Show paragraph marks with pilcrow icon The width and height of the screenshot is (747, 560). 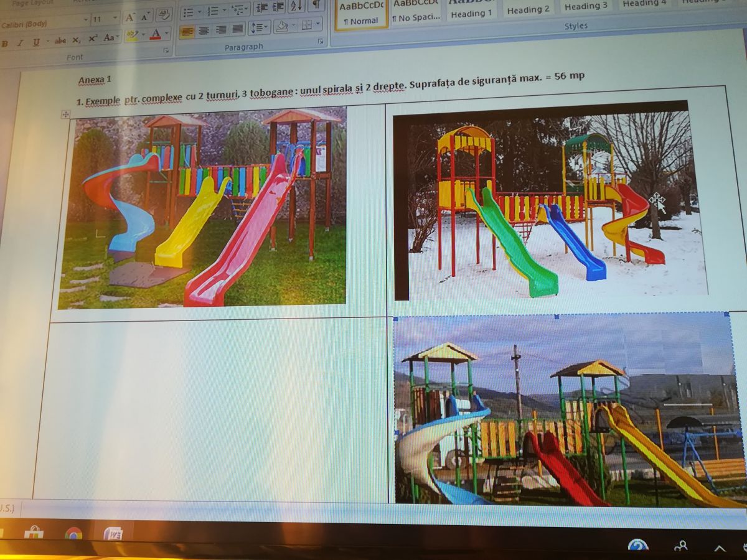pyautogui.click(x=316, y=5)
